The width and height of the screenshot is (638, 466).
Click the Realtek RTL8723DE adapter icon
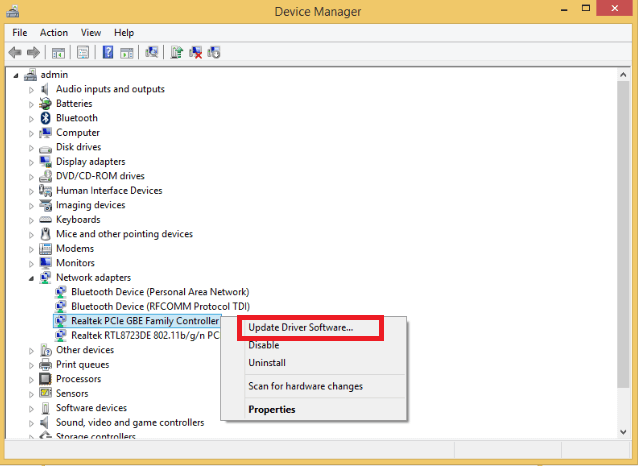(x=60, y=335)
